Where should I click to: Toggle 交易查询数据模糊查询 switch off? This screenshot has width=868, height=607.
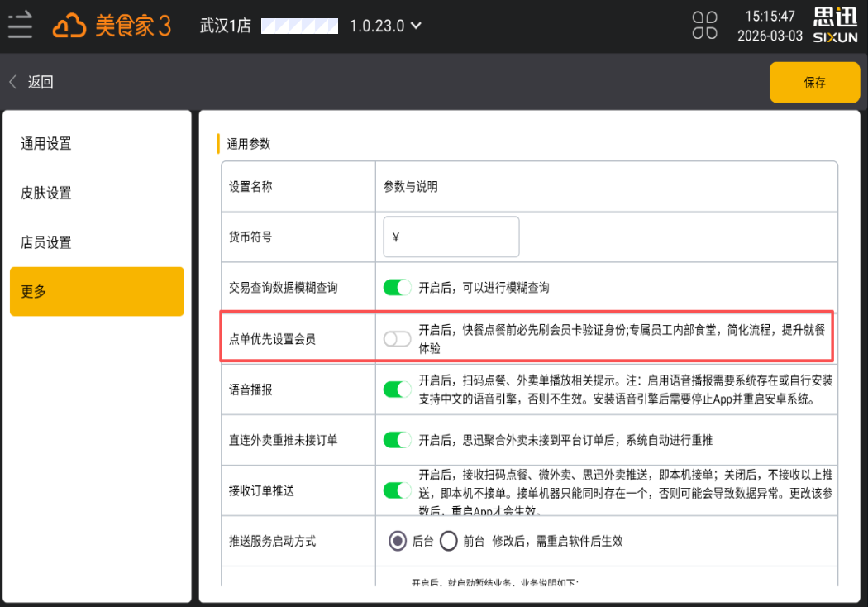click(x=398, y=288)
